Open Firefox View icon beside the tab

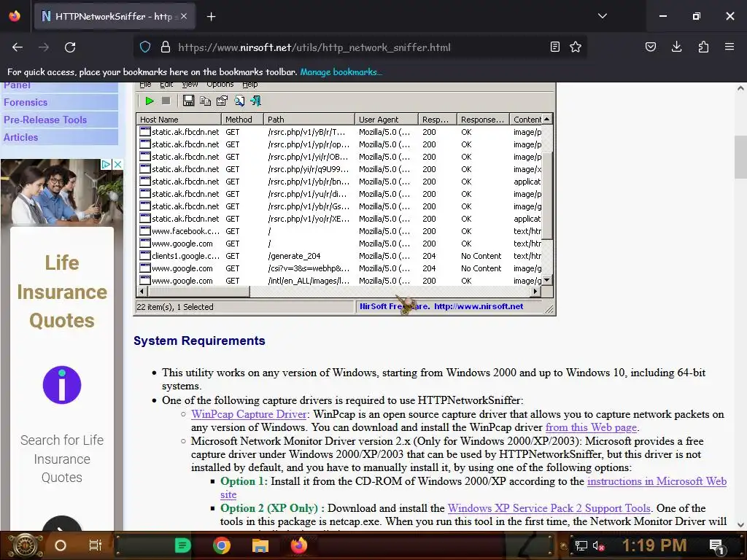tap(15, 16)
